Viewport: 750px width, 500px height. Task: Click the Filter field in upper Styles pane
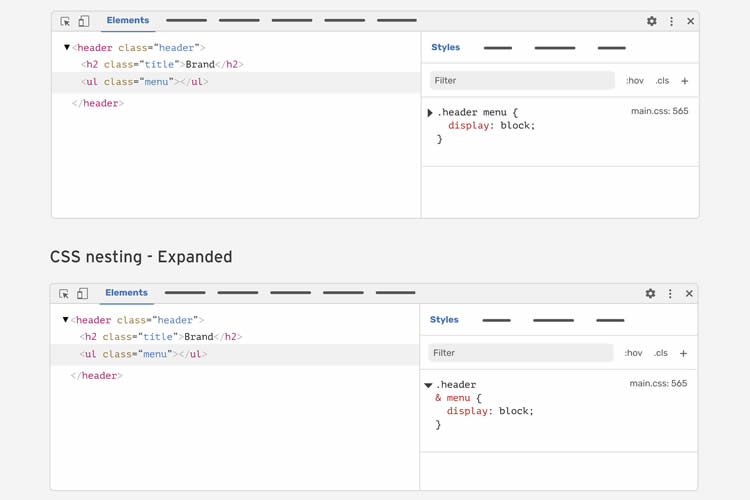(x=522, y=80)
